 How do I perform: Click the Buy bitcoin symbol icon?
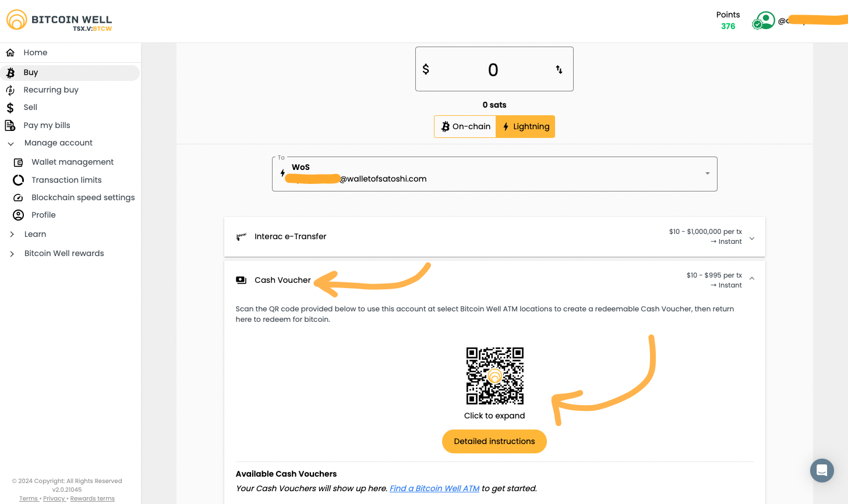point(10,73)
